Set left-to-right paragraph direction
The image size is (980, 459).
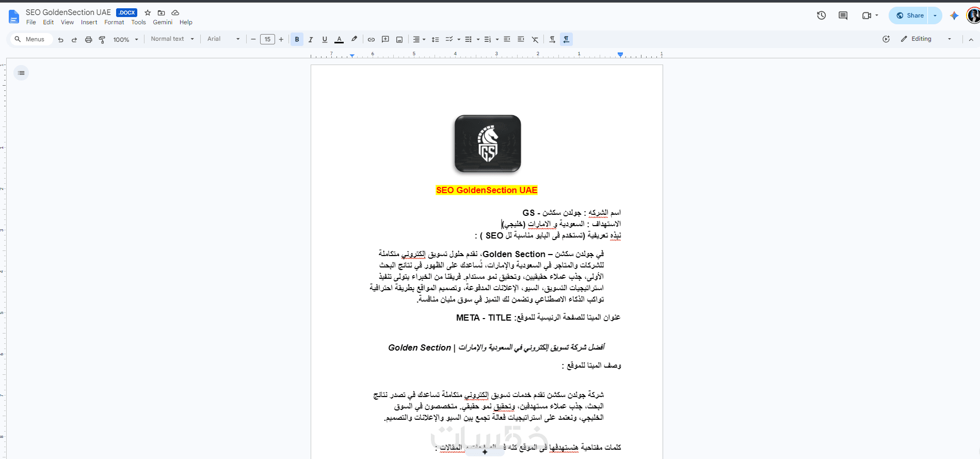[552, 39]
